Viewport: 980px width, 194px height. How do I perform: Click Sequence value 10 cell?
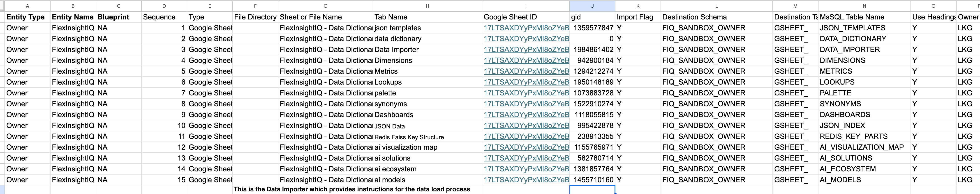(164, 125)
